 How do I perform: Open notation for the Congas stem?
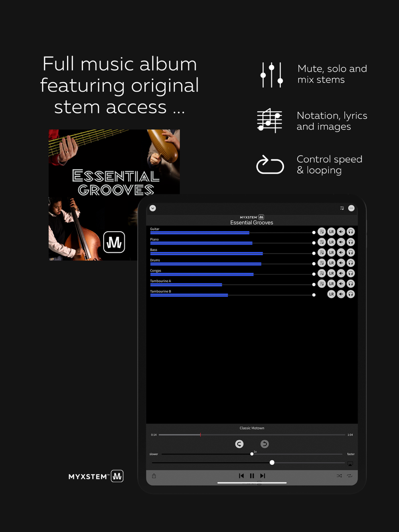coord(322,273)
